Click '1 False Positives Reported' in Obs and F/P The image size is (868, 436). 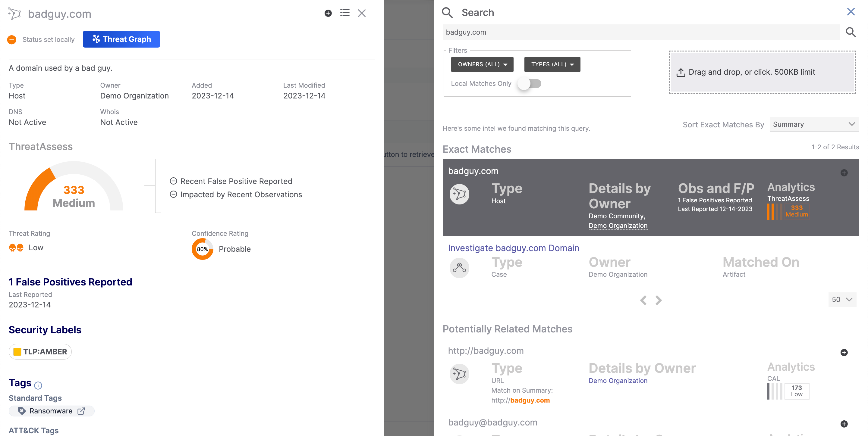[715, 200]
